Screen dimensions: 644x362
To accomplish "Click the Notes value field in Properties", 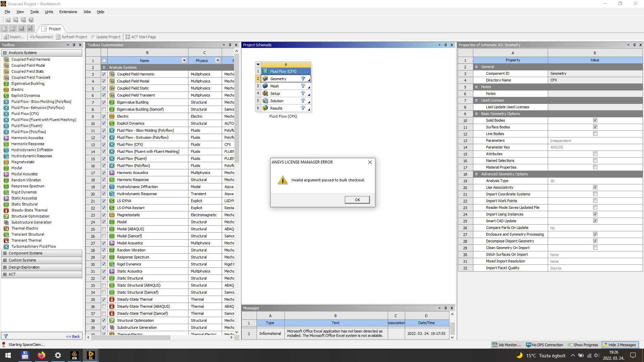I will [595, 94].
